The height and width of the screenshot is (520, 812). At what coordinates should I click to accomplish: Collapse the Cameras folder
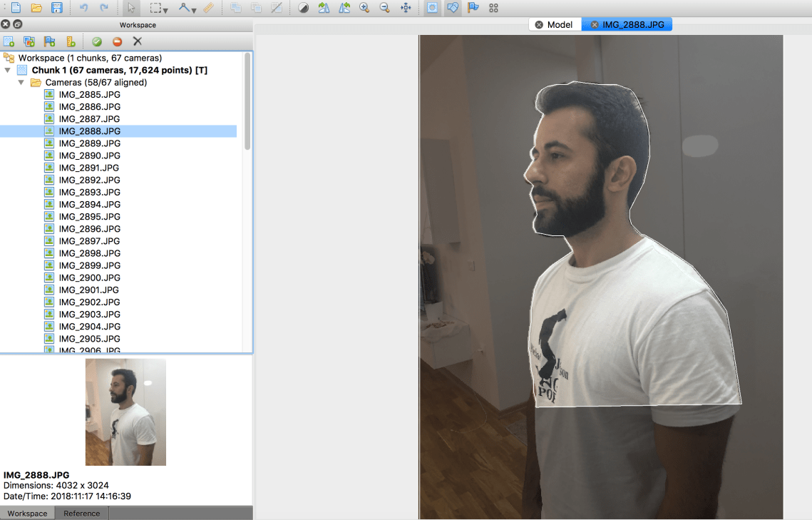pos(21,83)
